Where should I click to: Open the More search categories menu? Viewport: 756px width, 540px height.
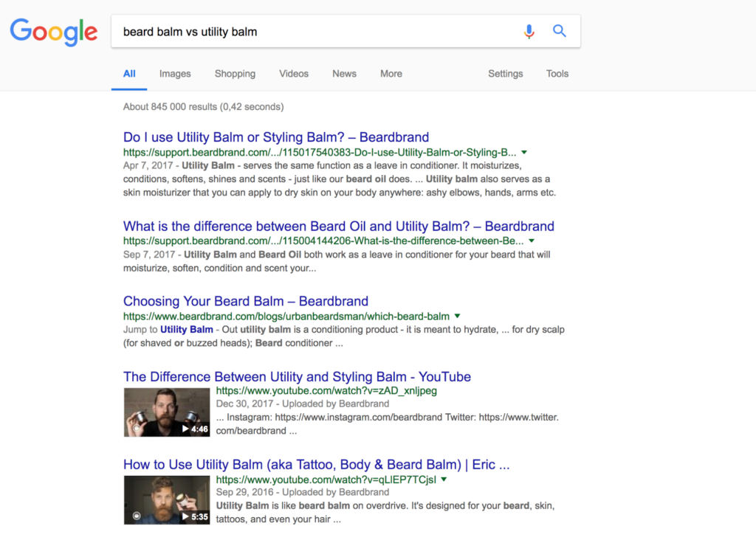click(x=391, y=74)
